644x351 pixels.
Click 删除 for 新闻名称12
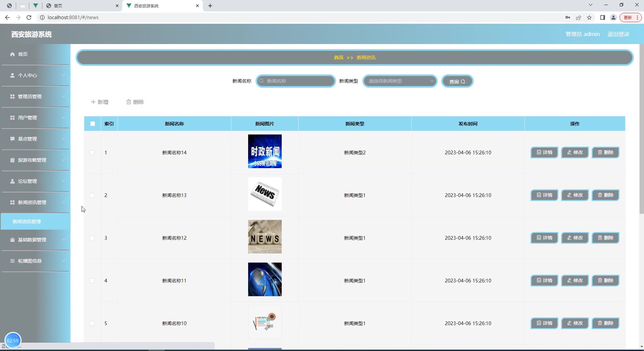(x=605, y=238)
